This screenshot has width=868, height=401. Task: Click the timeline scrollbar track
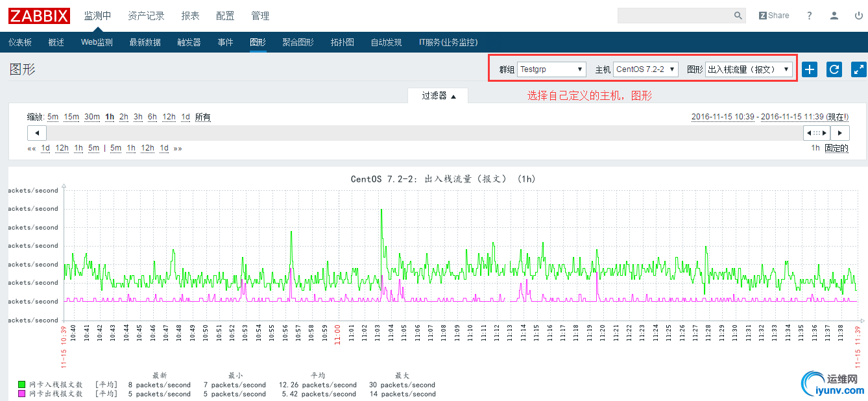pyautogui.click(x=425, y=133)
